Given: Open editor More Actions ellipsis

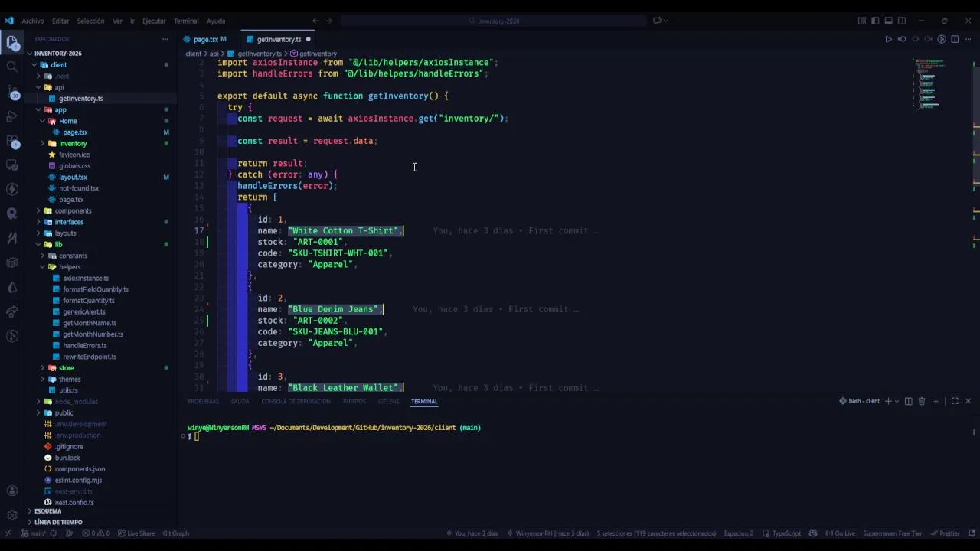Looking at the screenshot, I should pos(969,39).
